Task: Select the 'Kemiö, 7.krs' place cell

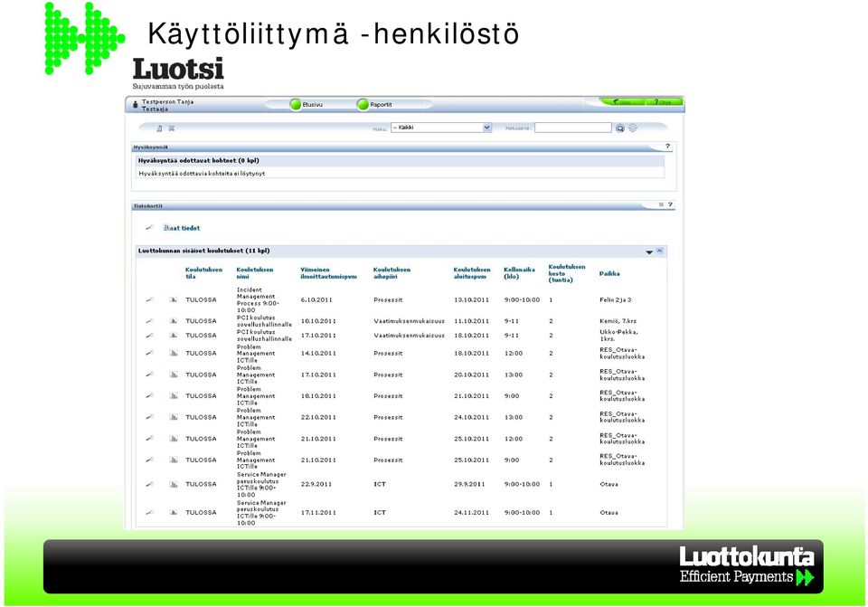Action: [618, 320]
